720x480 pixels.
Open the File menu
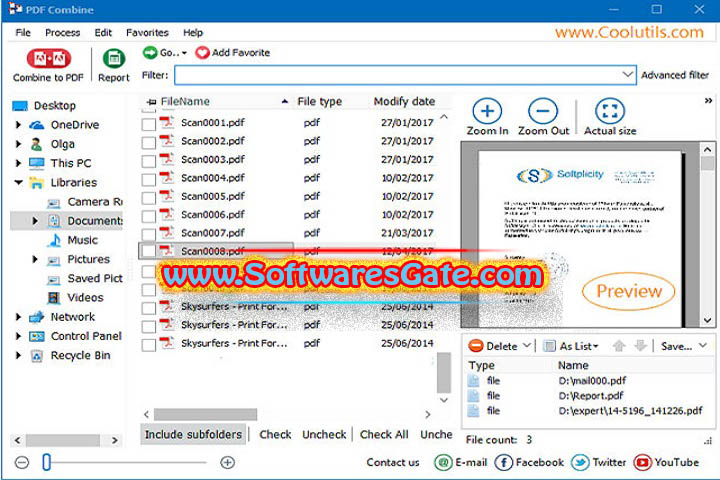23,33
